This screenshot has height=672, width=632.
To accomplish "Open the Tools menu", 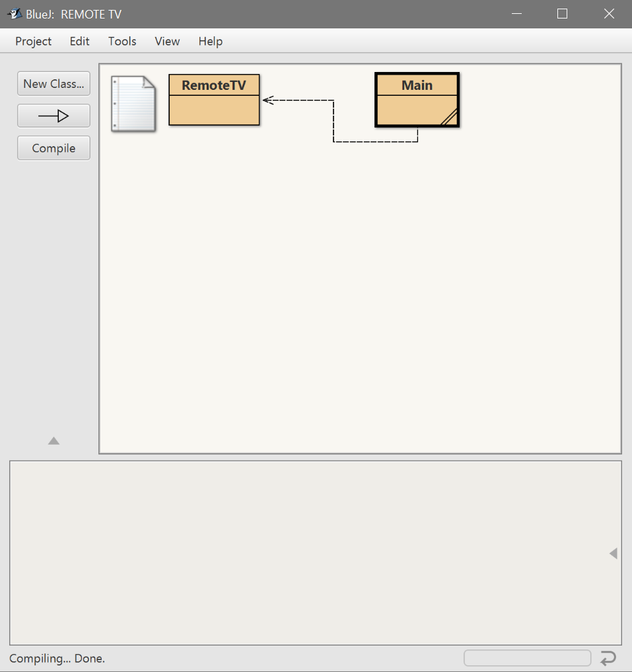I will (x=122, y=41).
